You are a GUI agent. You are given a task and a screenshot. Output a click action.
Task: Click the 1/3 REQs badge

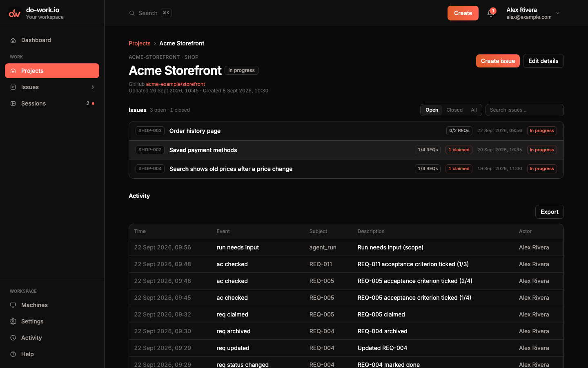click(428, 169)
